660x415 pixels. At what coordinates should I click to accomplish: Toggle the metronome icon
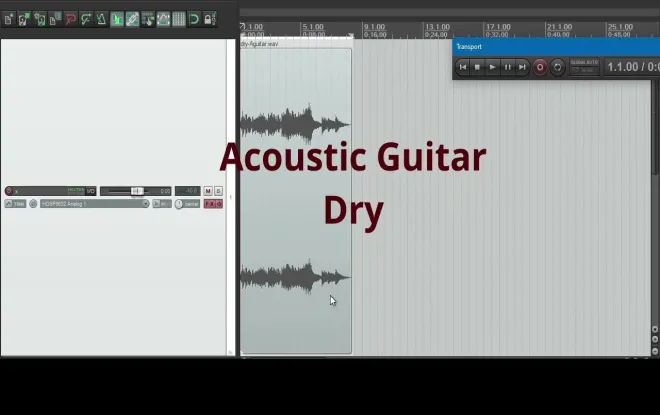pyautogui.click(x=101, y=19)
